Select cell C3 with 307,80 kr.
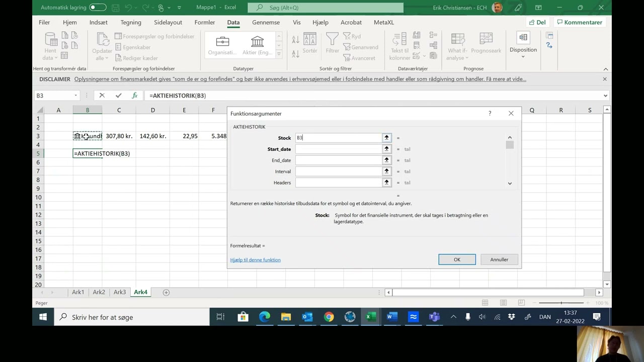The width and height of the screenshot is (644, 362). click(x=119, y=136)
